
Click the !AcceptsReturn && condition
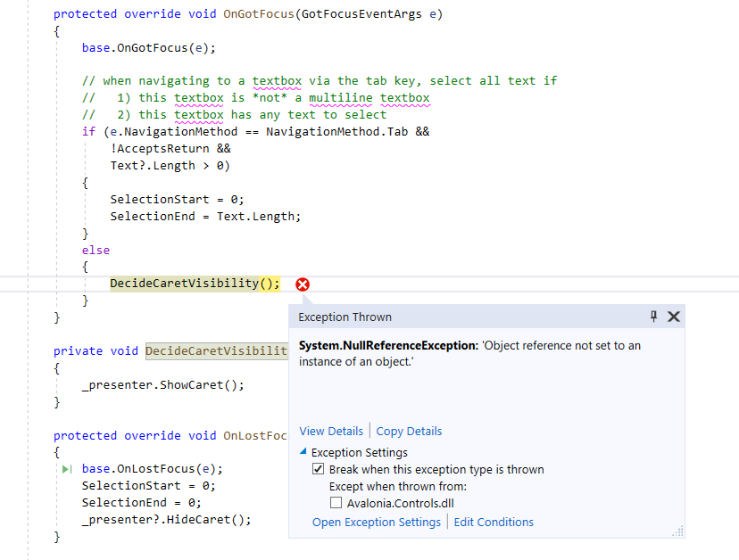[x=170, y=148]
